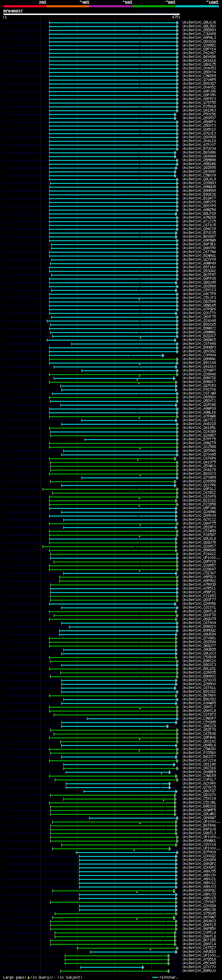Click the UniRef100_C6T5Z7 label
222x980 pixels.
tap(199, 948)
